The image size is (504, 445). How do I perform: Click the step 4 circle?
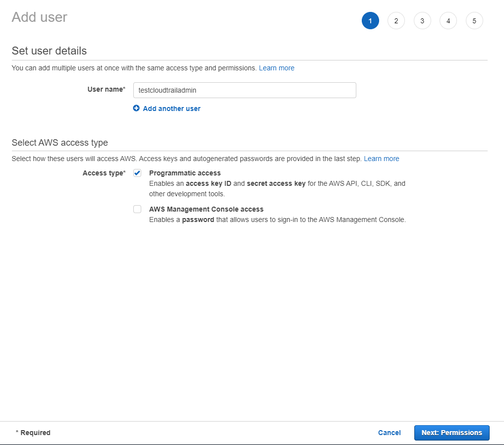point(448,21)
